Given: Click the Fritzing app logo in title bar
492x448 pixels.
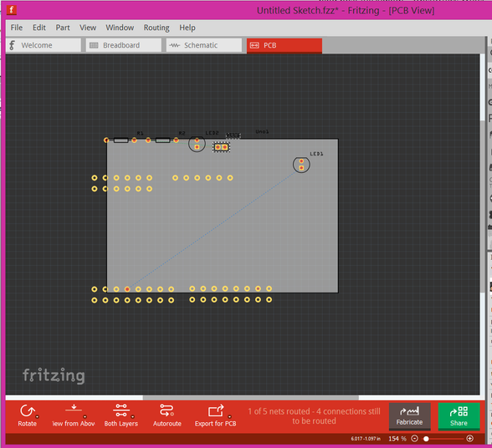Looking at the screenshot, I should [x=12, y=10].
